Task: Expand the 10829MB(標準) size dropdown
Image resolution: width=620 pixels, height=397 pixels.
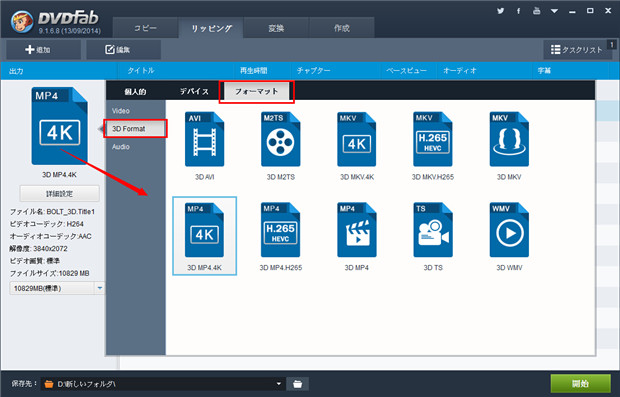Action: 100,288
